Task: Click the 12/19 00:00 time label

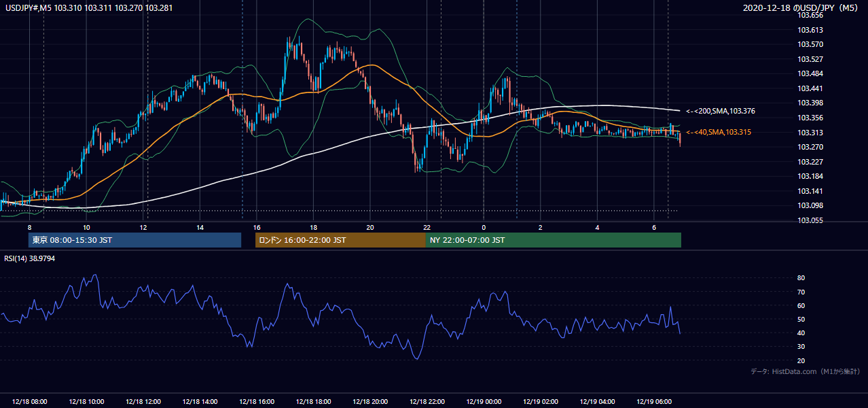Action: pyautogui.click(x=484, y=402)
